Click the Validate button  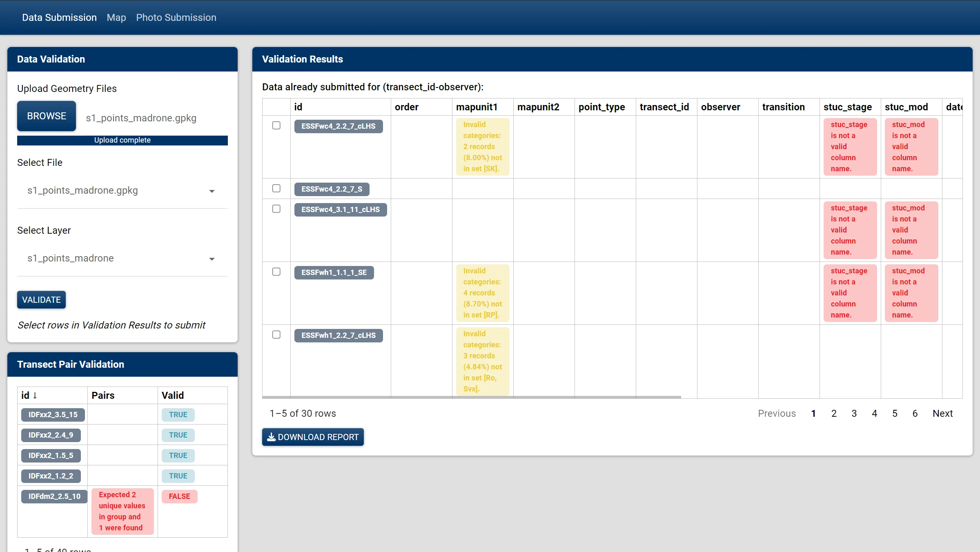click(41, 299)
